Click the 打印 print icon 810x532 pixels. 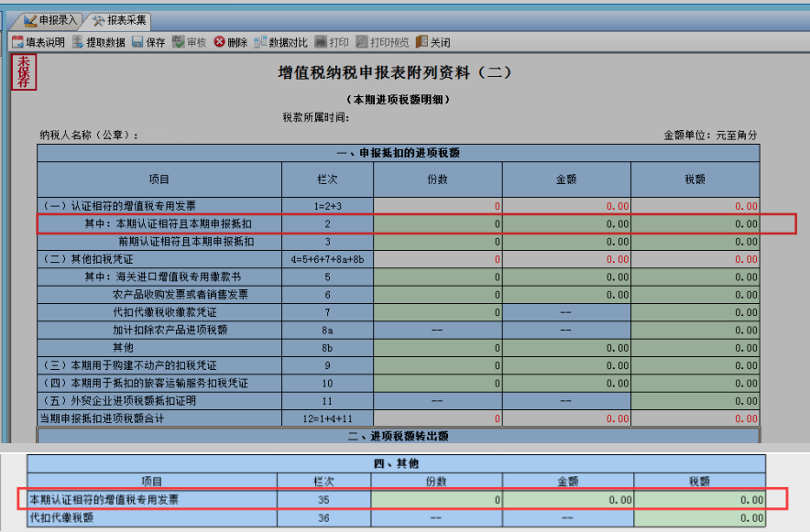pos(321,42)
